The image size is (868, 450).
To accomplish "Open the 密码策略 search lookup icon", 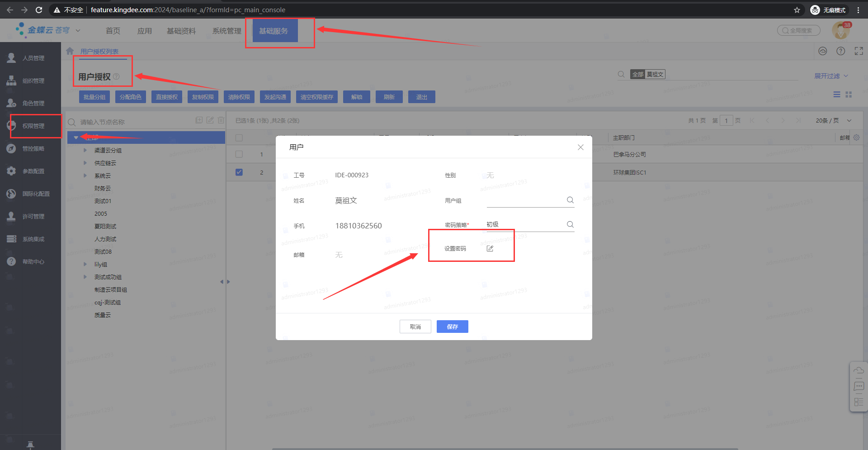I will (570, 224).
